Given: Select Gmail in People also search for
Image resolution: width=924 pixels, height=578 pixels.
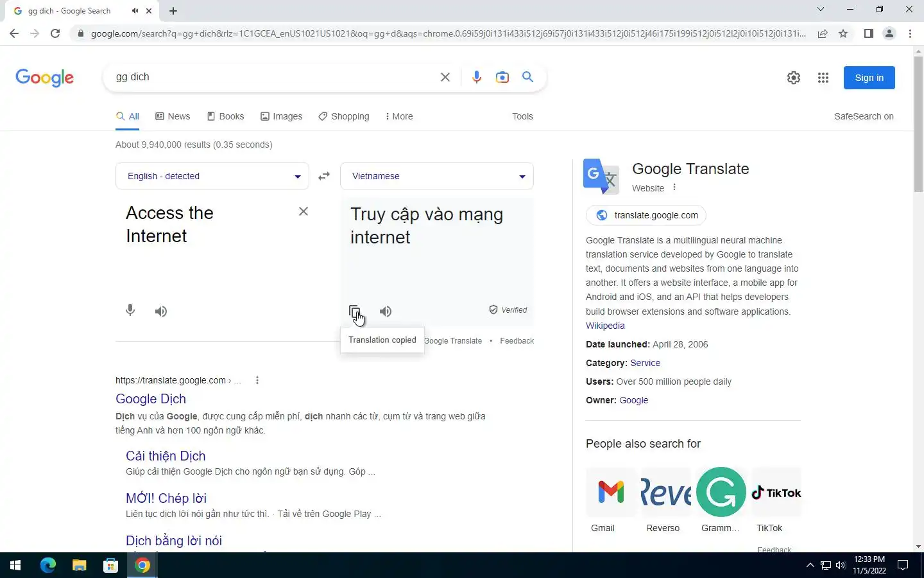Looking at the screenshot, I should pos(611,500).
